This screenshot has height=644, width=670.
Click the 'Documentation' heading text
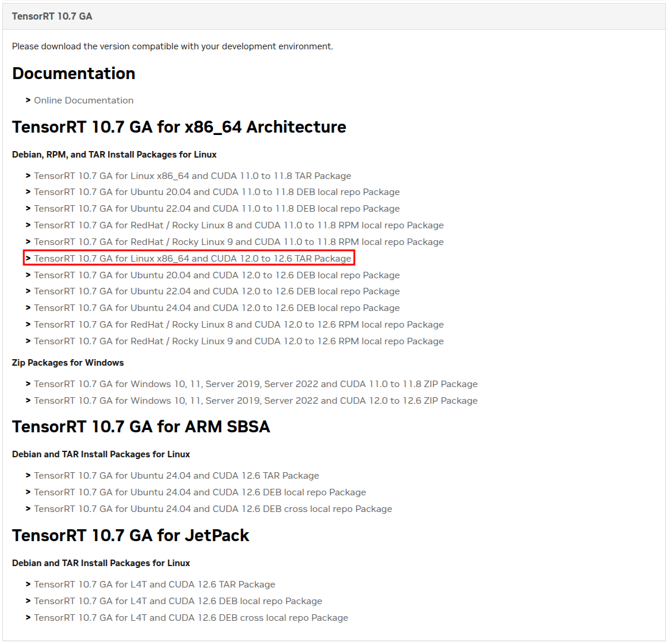tap(74, 74)
